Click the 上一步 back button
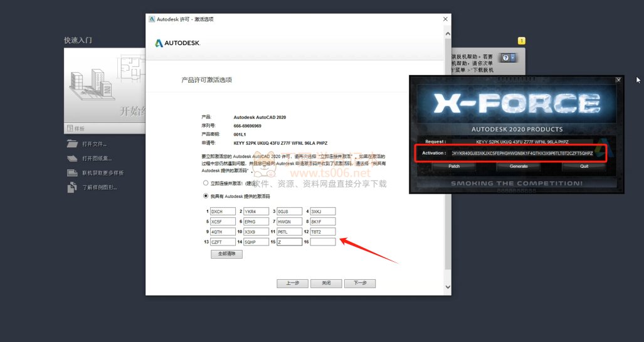Viewport: 644px width, 342px height. pos(292,283)
